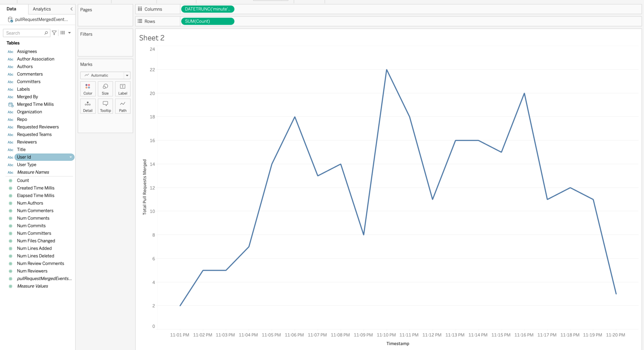Click the date icon beside Merged Time Millis
Viewport: 644px width, 350px height.
coord(10,104)
